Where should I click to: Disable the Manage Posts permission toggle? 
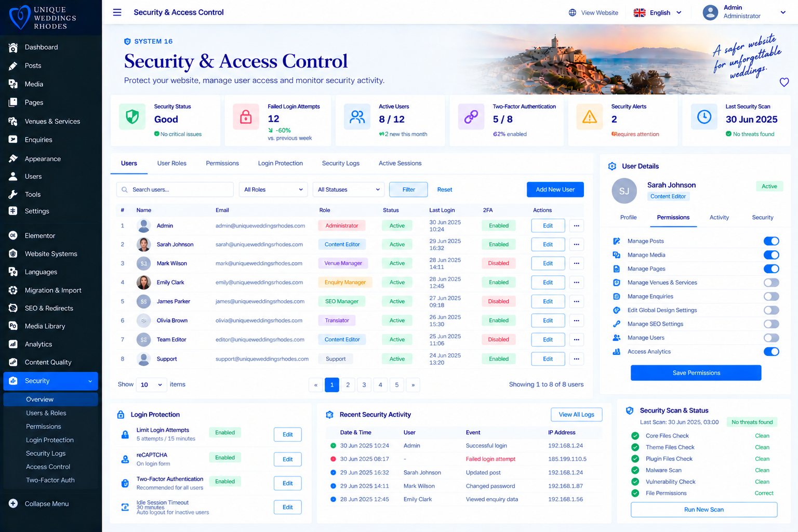click(x=772, y=241)
